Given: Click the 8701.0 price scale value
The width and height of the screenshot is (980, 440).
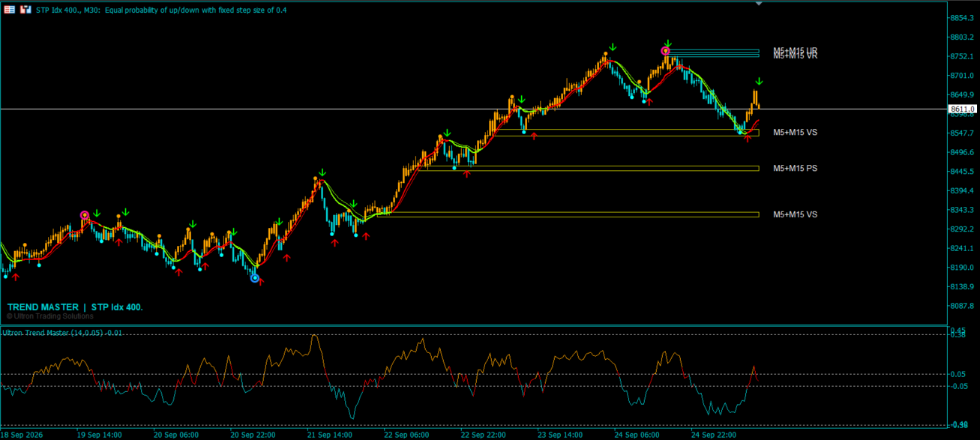Looking at the screenshot, I should pos(961,76).
